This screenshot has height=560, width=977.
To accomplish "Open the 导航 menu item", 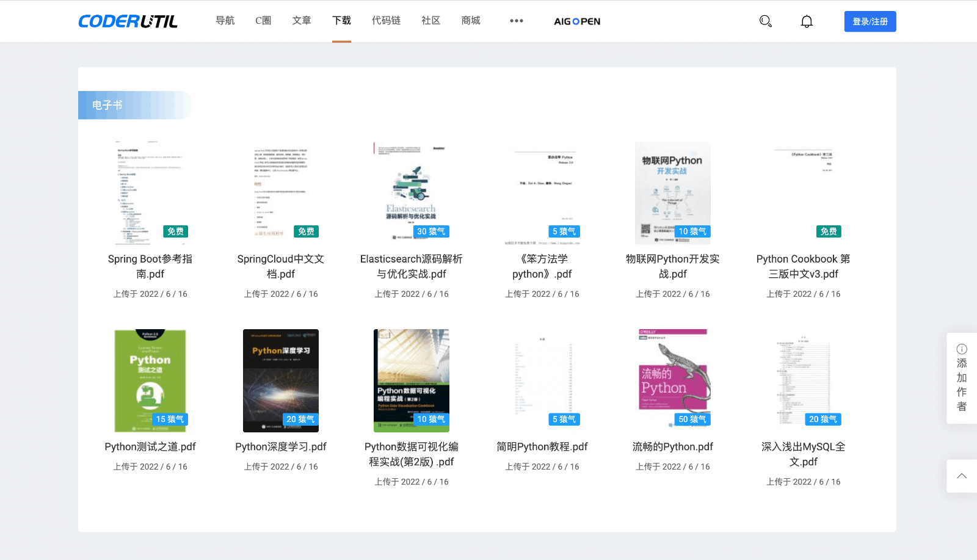I will click(x=225, y=21).
